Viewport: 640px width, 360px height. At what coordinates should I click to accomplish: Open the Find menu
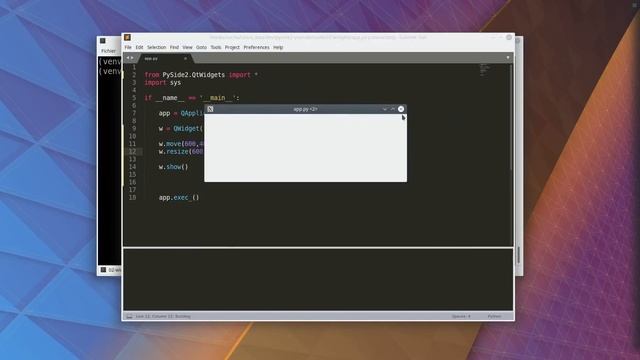pos(174,47)
